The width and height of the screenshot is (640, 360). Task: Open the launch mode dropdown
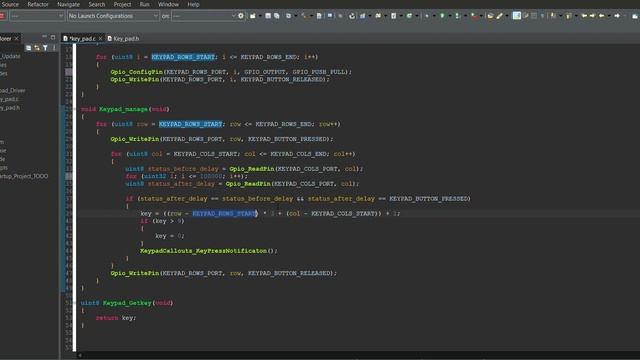[37, 16]
